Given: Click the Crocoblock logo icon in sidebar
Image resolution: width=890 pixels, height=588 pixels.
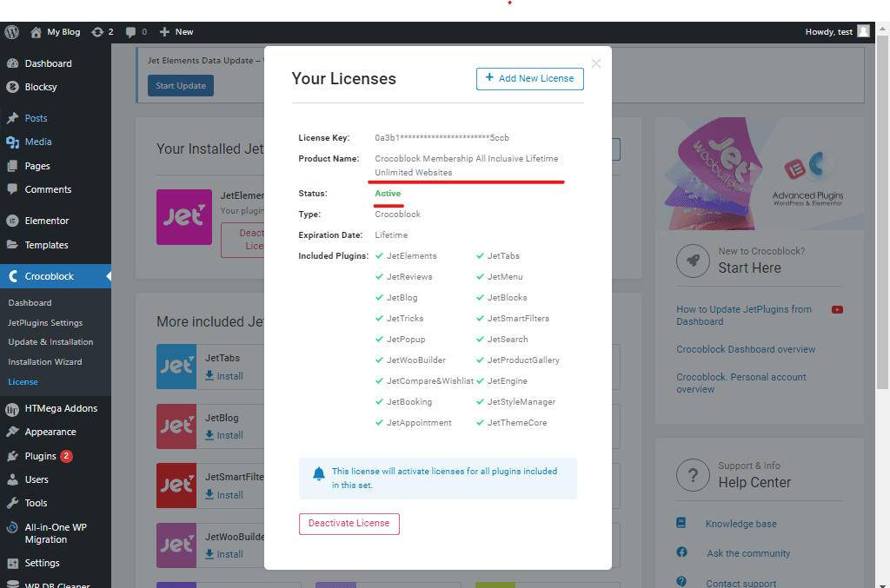Looking at the screenshot, I should [12, 276].
